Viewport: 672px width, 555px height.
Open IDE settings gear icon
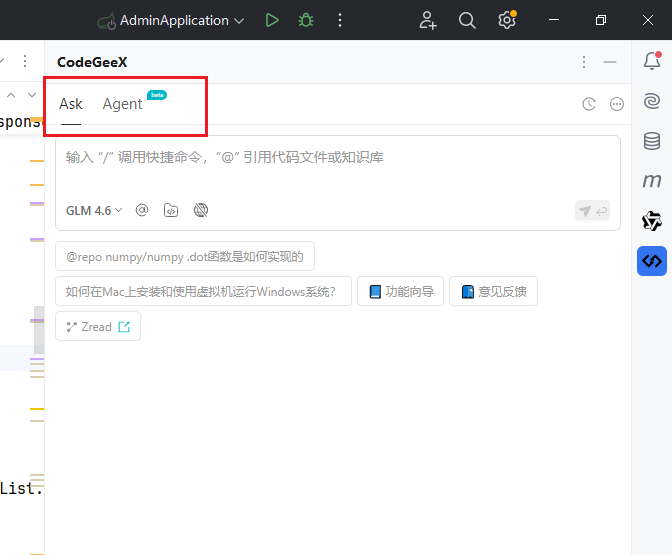pos(507,20)
